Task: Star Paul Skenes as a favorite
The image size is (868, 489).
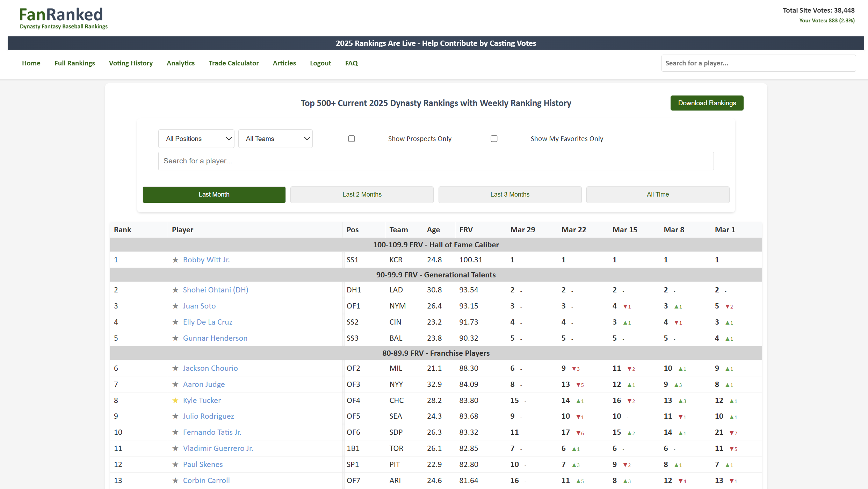Action: [175, 465]
